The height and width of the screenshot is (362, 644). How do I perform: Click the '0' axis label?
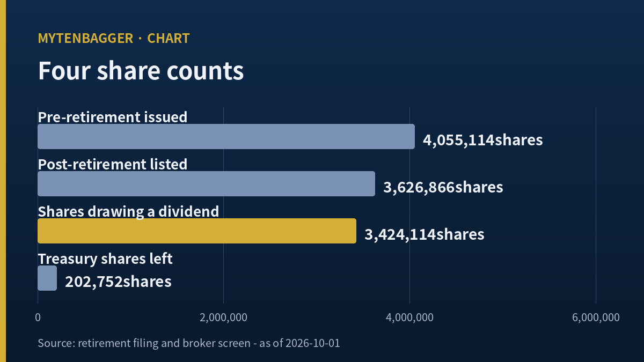(38, 317)
